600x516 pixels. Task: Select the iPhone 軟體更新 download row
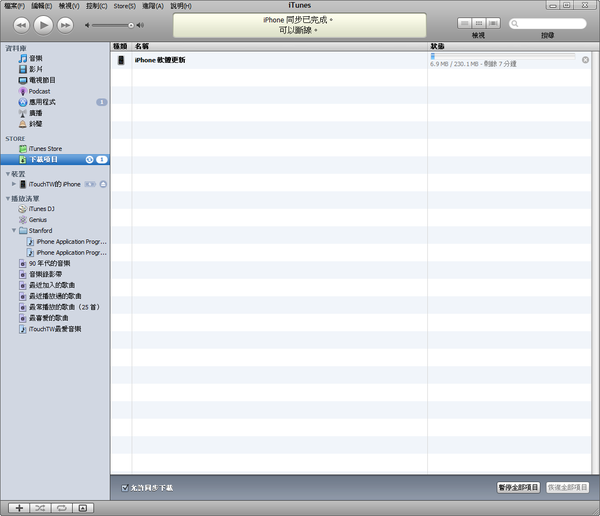coord(351,60)
